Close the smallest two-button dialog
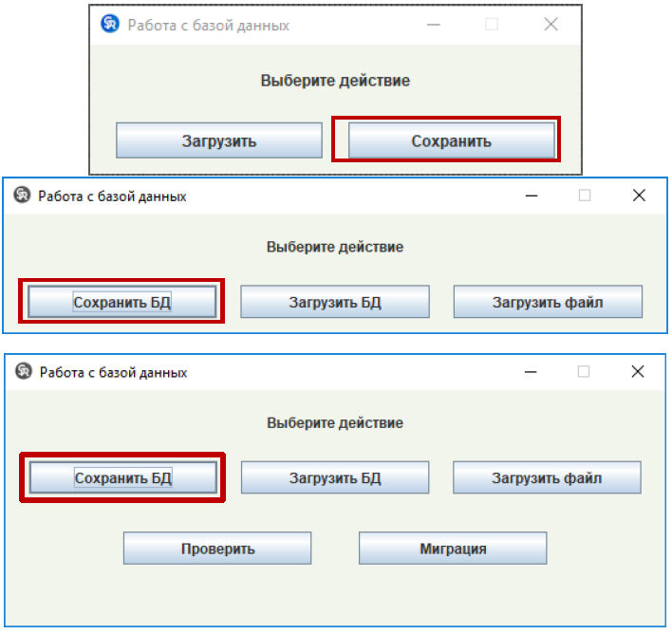This screenshot has height=634, width=672. [x=551, y=25]
